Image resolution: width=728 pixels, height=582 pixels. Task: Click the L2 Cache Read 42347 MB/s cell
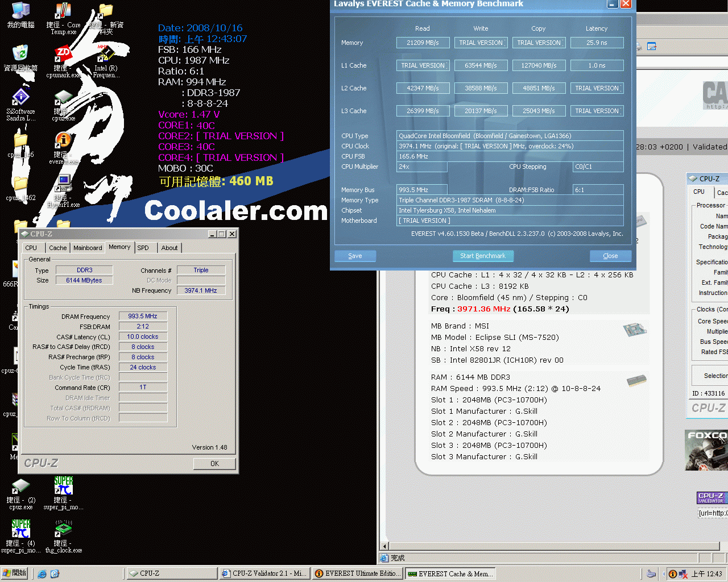click(423, 88)
